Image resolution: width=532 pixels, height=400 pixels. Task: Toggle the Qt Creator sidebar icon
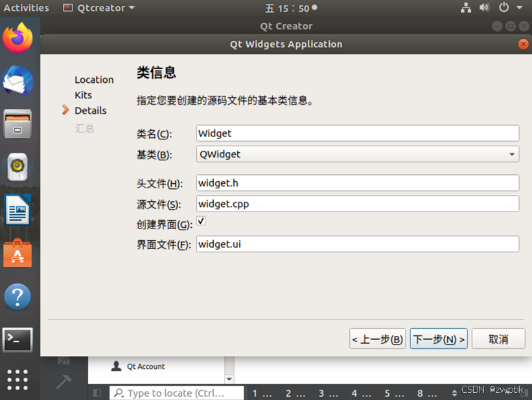click(x=97, y=393)
